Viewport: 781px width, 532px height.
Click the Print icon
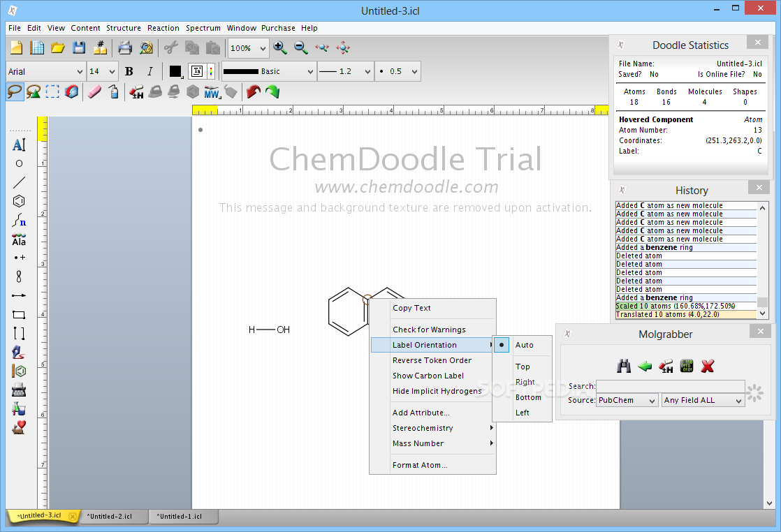pos(125,47)
